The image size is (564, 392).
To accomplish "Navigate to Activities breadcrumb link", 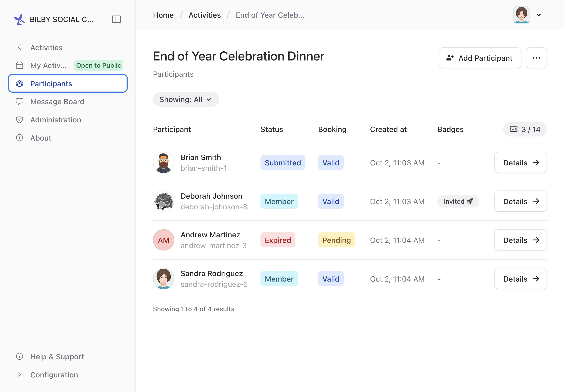I will (205, 15).
